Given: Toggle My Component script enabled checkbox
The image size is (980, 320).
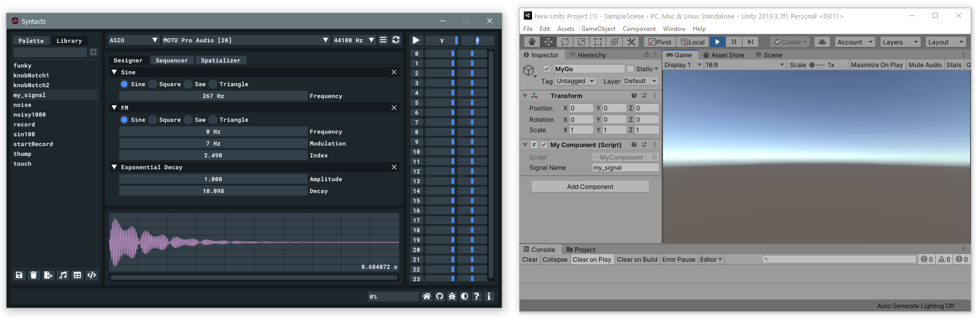Looking at the screenshot, I should pyautogui.click(x=544, y=145).
